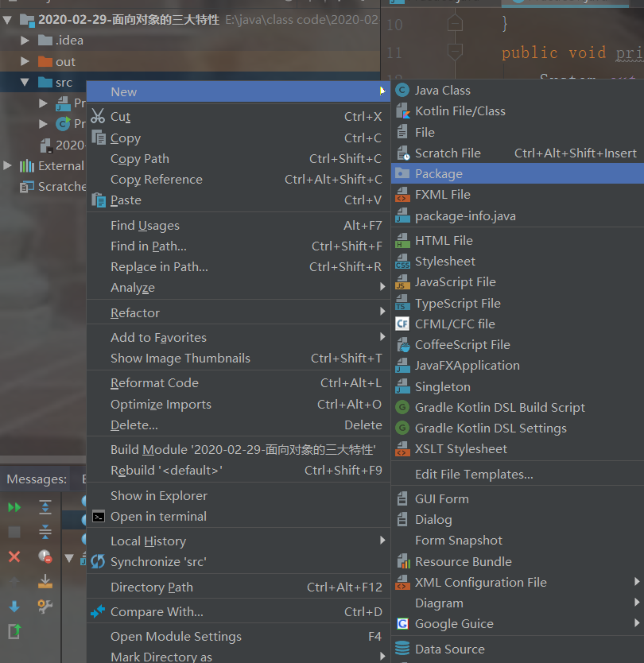Click the blue down arrow in Messages panel
Viewport: 644px width, 663px height.
pyautogui.click(x=14, y=607)
